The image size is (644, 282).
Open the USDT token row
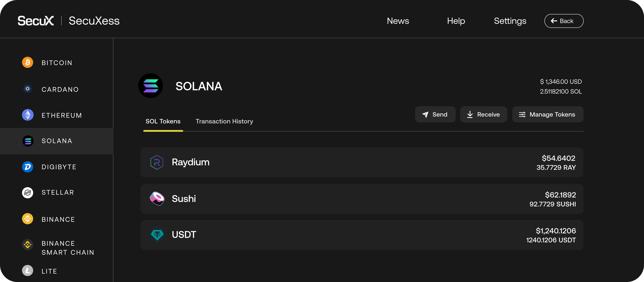362,235
